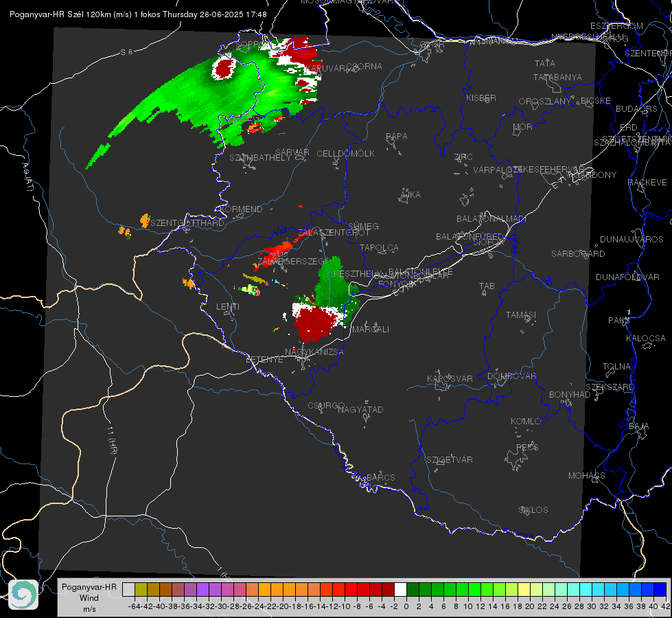Image resolution: width=672 pixels, height=618 pixels.
Task: Select the white swatch between -2 and 0
Action: 400,590
